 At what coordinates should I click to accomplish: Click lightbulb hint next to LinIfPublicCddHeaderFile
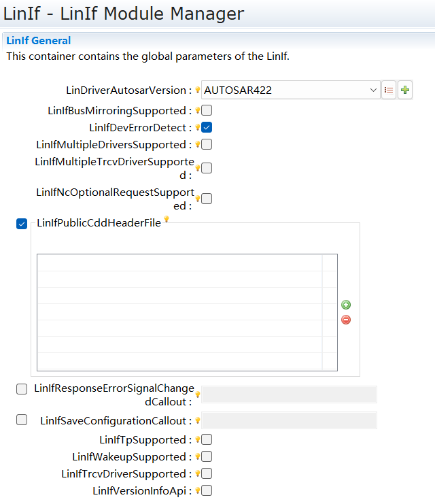[166, 220]
